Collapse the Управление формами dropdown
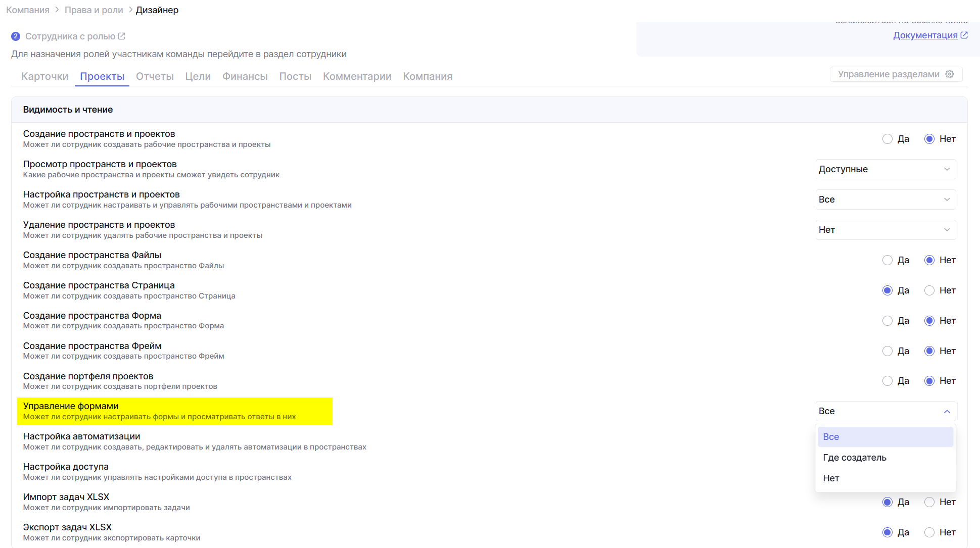 pyautogui.click(x=947, y=412)
